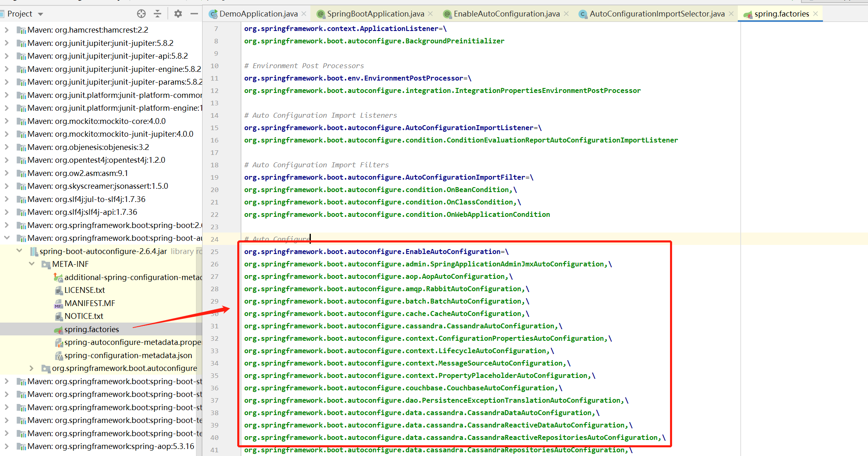Viewport: 868px width, 456px height.
Task: Click the collapse all icon in Project panel
Action: [x=157, y=14]
